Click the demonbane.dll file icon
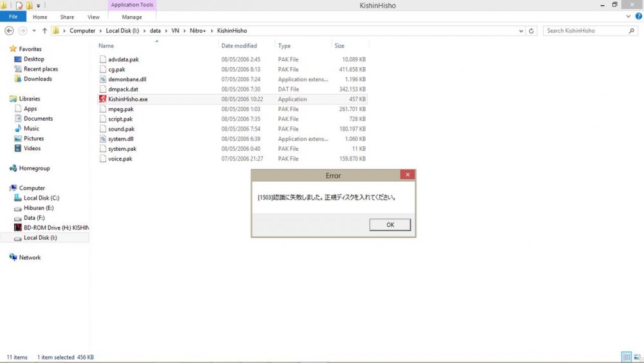 pos(102,79)
